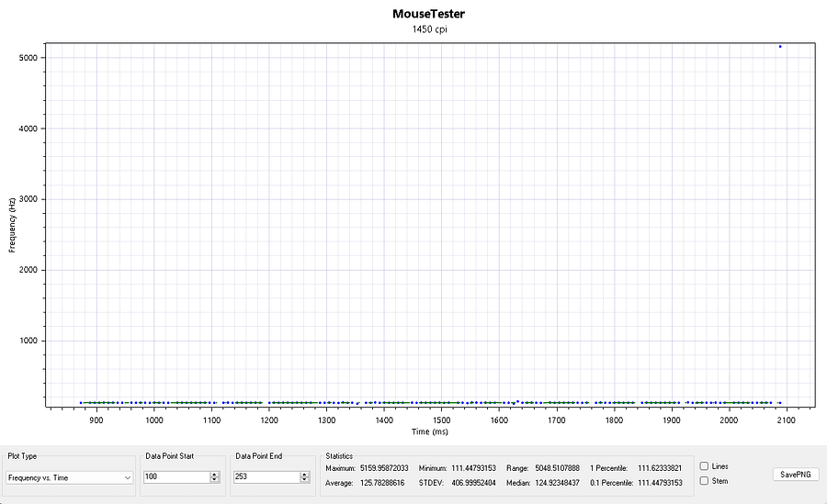Click the 1 Percentile value 111.62333821

[660, 468]
